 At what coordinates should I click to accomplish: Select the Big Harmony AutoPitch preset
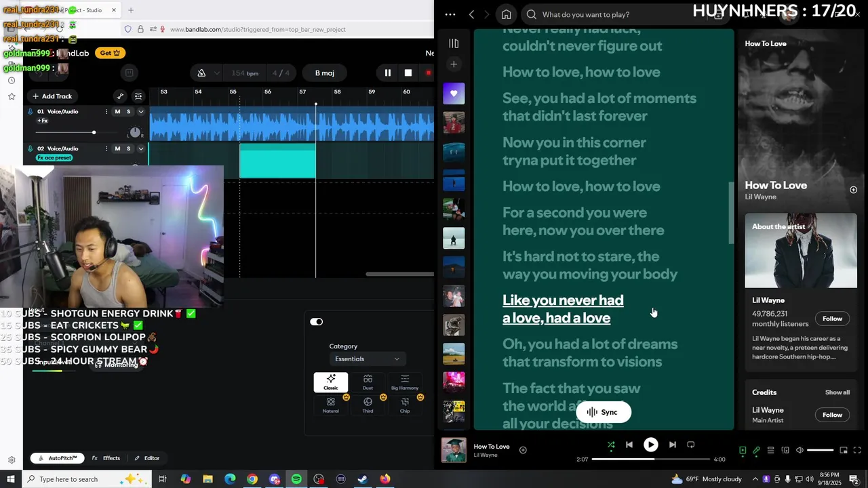click(405, 382)
